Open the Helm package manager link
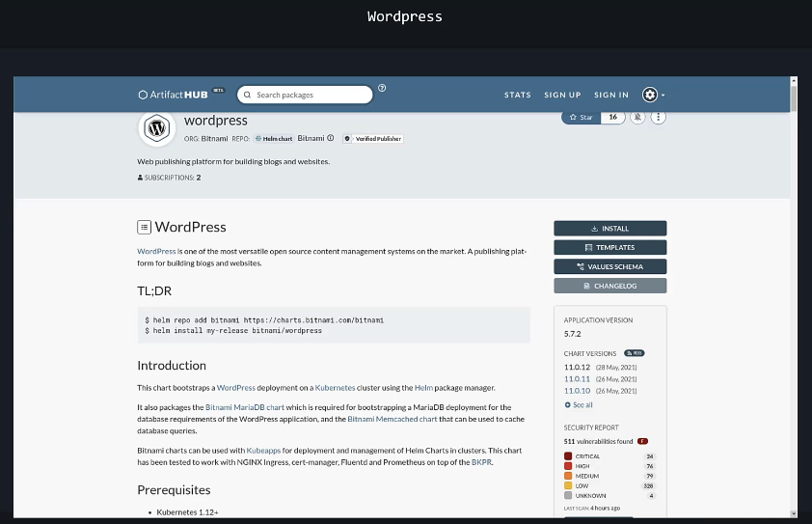Image resolution: width=812 pixels, height=524 pixels. (423, 388)
